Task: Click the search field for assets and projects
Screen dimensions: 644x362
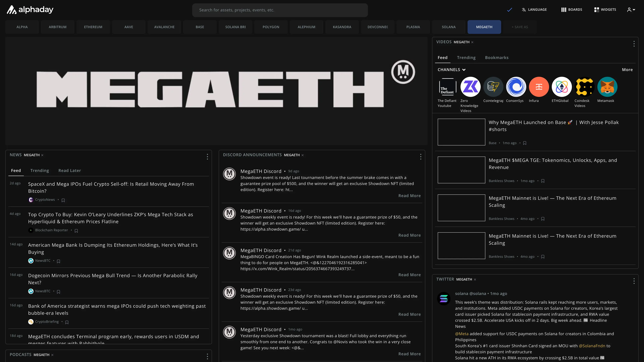Action: (x=280, y=10)
